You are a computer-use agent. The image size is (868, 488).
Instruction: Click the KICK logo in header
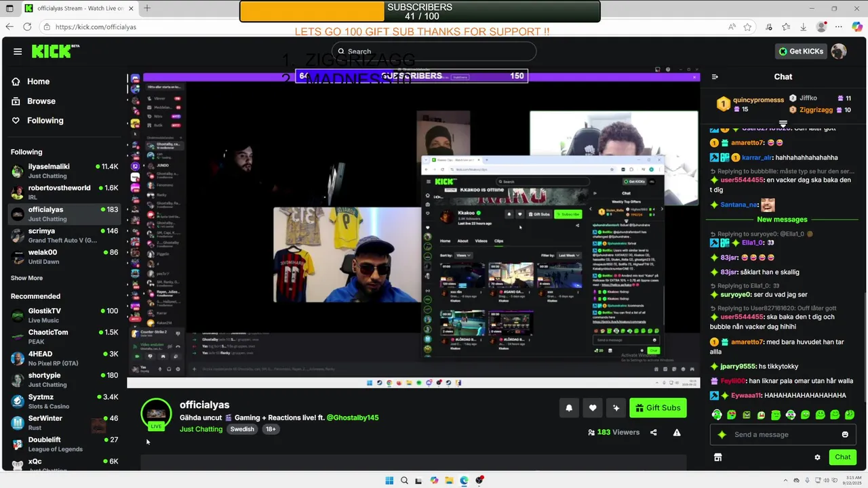(x=55, y=52)
